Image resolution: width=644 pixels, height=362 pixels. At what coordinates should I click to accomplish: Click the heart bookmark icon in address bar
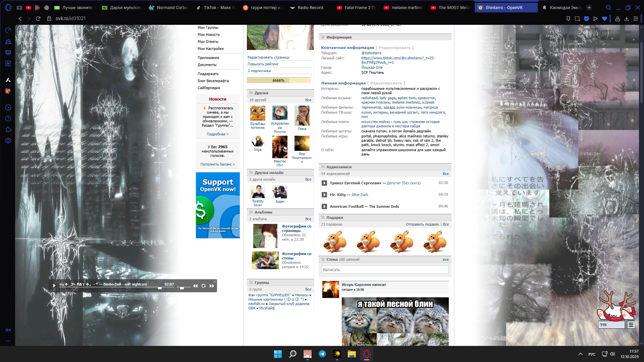[x=604, y=19]
